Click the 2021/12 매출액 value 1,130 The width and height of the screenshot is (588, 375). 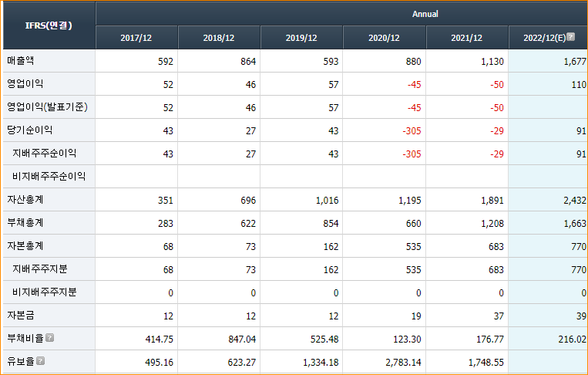(492, 62)
